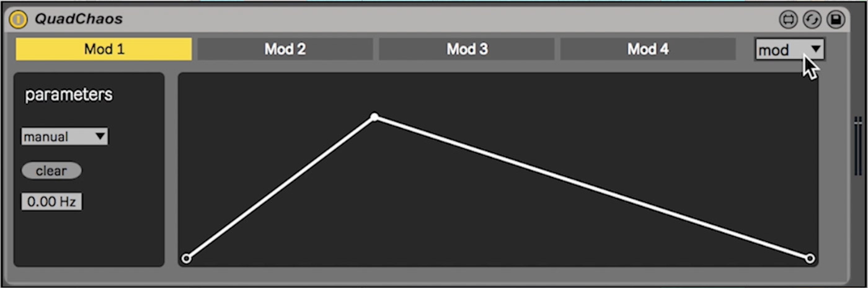Click the QuadChaos device title

click(78, 19)
